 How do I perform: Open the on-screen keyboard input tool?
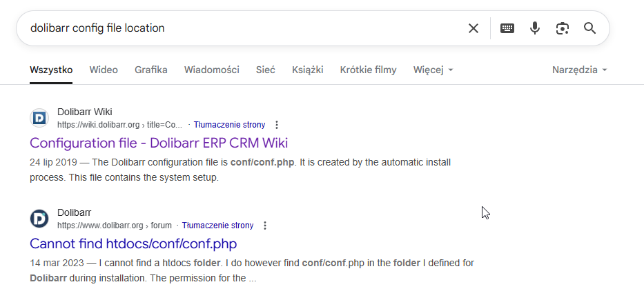tap(507, 28)
